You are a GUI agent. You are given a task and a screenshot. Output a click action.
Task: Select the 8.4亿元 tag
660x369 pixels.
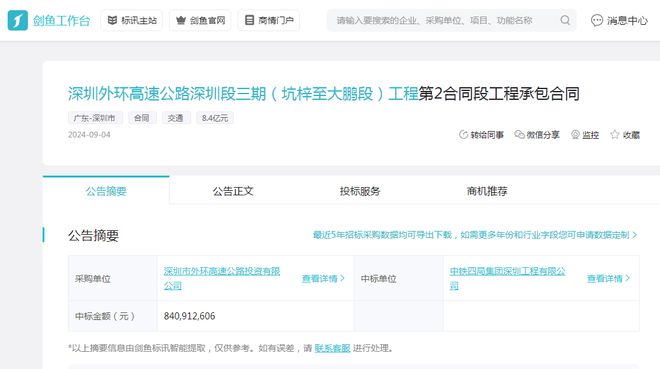tap(215, 118)
